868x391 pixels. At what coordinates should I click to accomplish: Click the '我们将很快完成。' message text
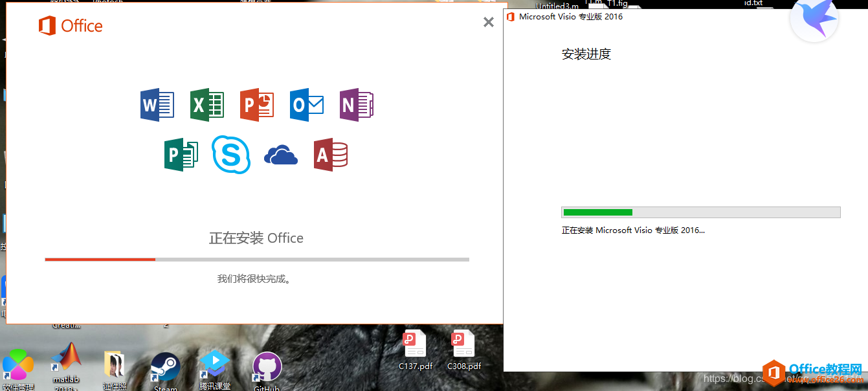(x=254, y=279)
